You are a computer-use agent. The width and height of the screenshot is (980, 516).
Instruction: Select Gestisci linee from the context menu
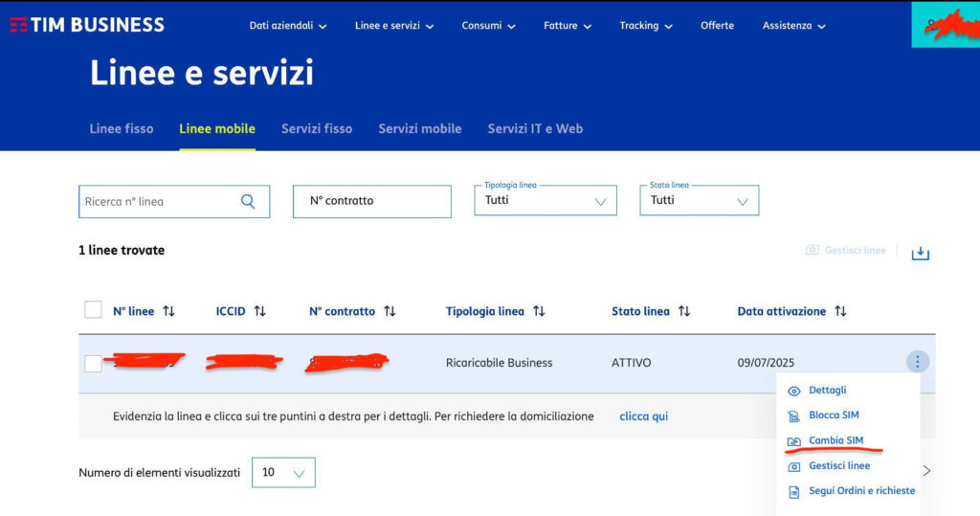839,466
